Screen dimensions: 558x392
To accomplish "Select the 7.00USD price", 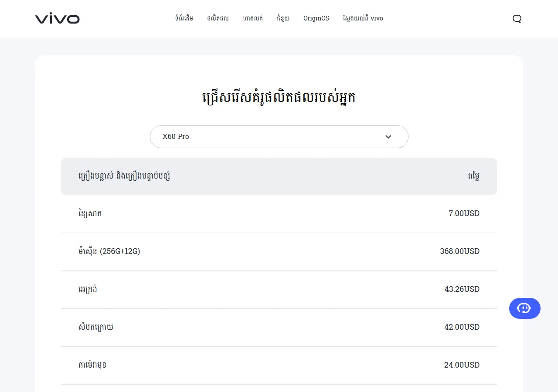I will coord(464,213).
